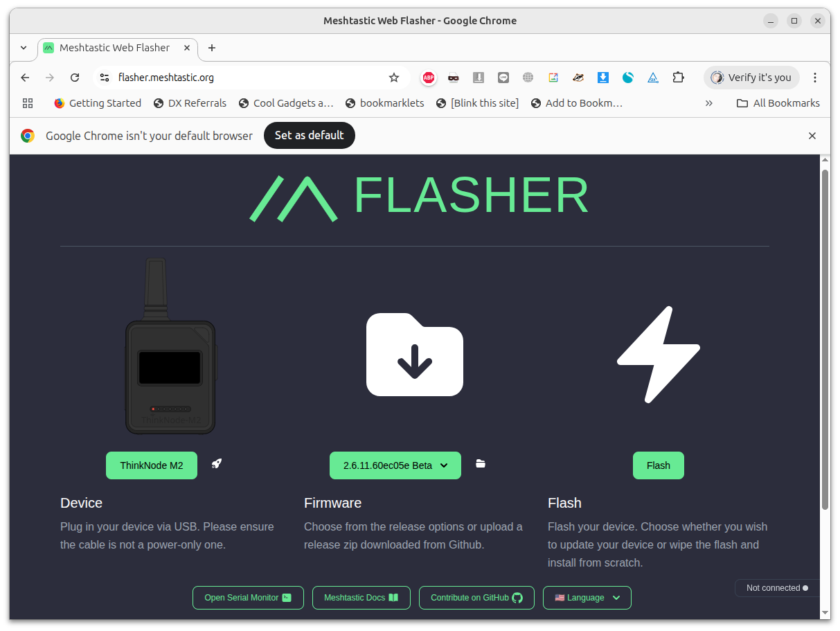Click the Flash button
The height and width of the screenshot is (631, 840).
[659, 465]
